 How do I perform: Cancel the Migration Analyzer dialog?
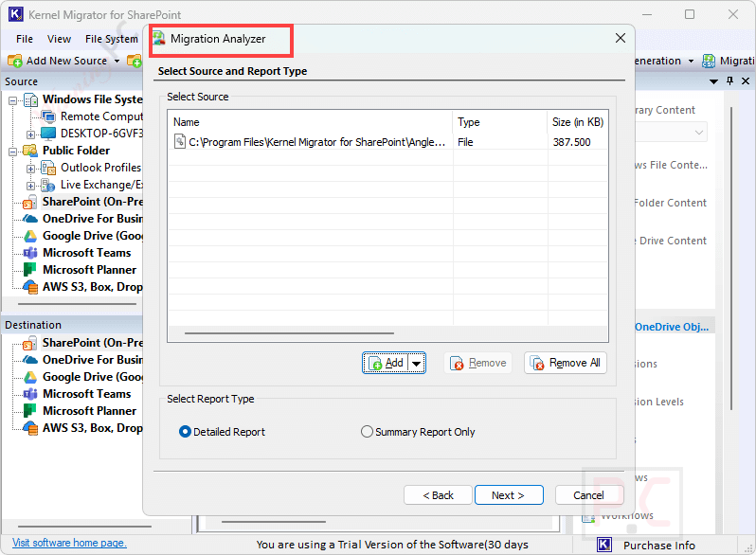[x=589, y=495]
